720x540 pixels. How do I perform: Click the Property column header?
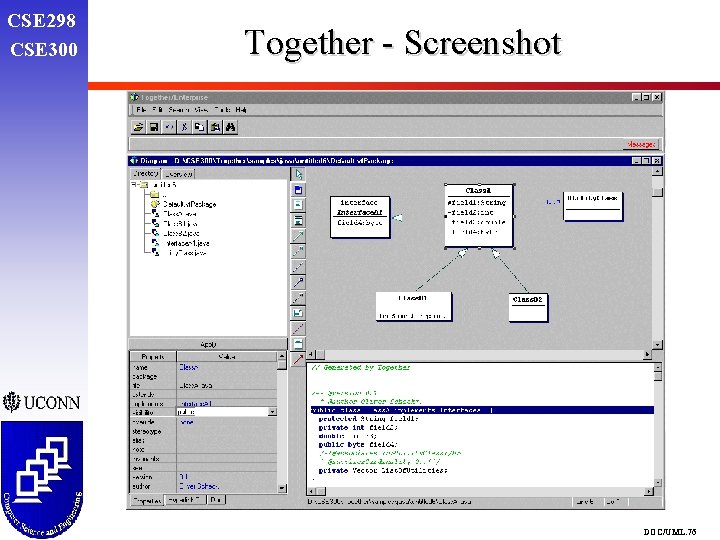point(153,357)
